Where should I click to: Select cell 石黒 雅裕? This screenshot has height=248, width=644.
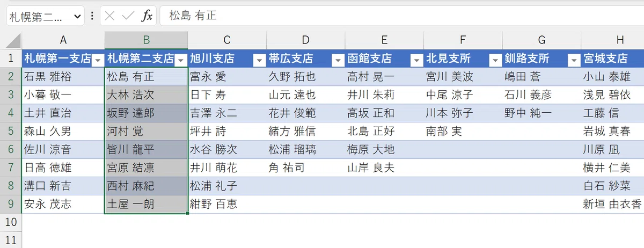(x=63, y=77)
